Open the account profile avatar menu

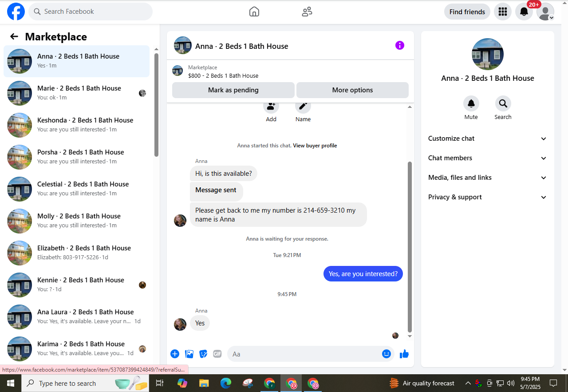click(x=545, y=12)
